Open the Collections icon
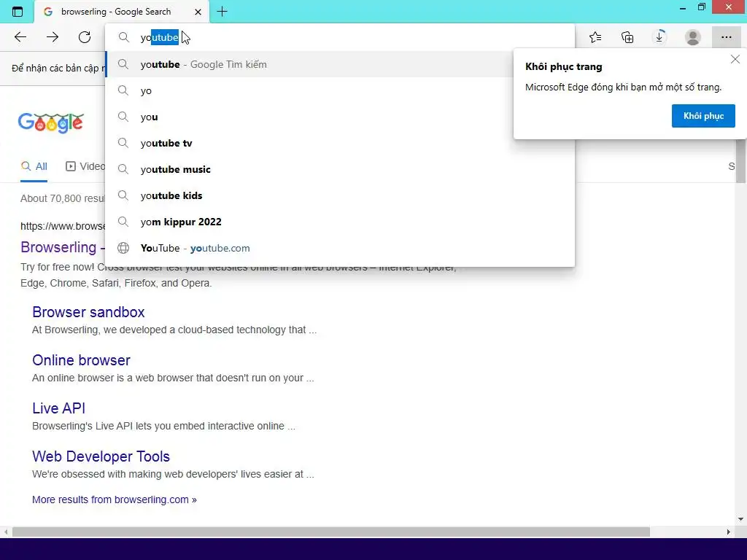The width and height of the screenshot is (747, 560). (627, 37)
